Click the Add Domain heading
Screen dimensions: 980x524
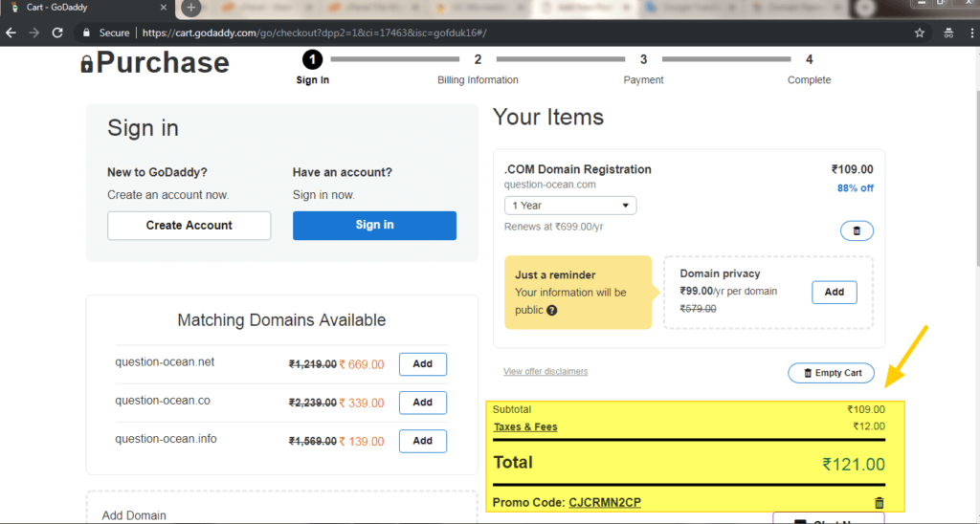(134, 516)
